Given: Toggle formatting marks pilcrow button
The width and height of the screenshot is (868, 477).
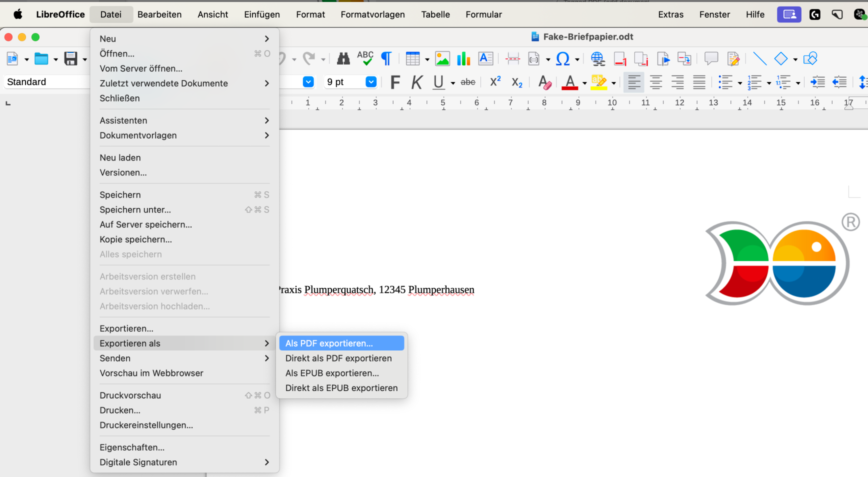Looking at the screenshot, I should tap(386, 59).
